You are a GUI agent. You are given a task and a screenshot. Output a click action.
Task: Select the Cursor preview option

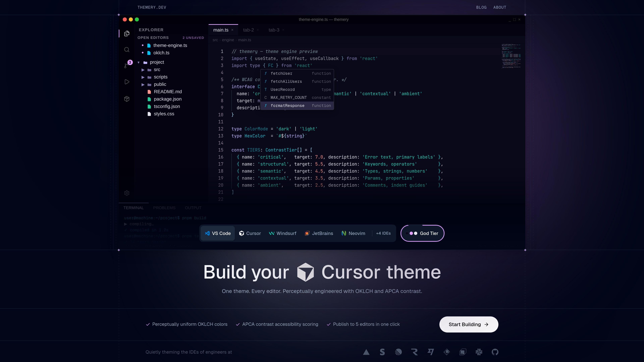[x=250, y=233]
